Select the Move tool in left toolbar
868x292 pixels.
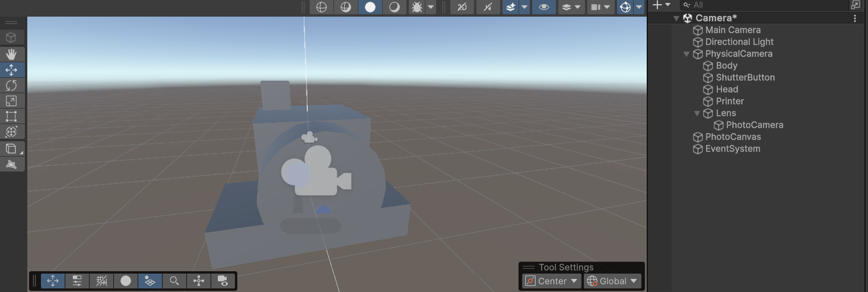tap(11, 70)
